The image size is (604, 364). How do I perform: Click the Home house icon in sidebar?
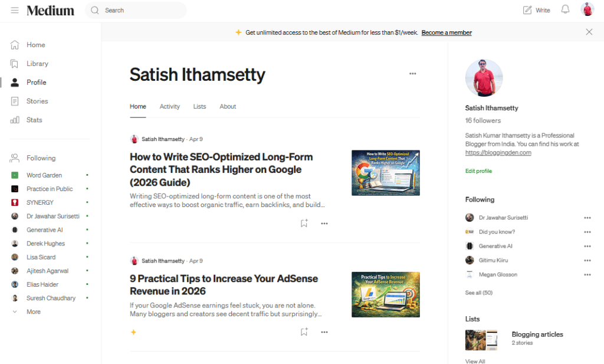15,45
